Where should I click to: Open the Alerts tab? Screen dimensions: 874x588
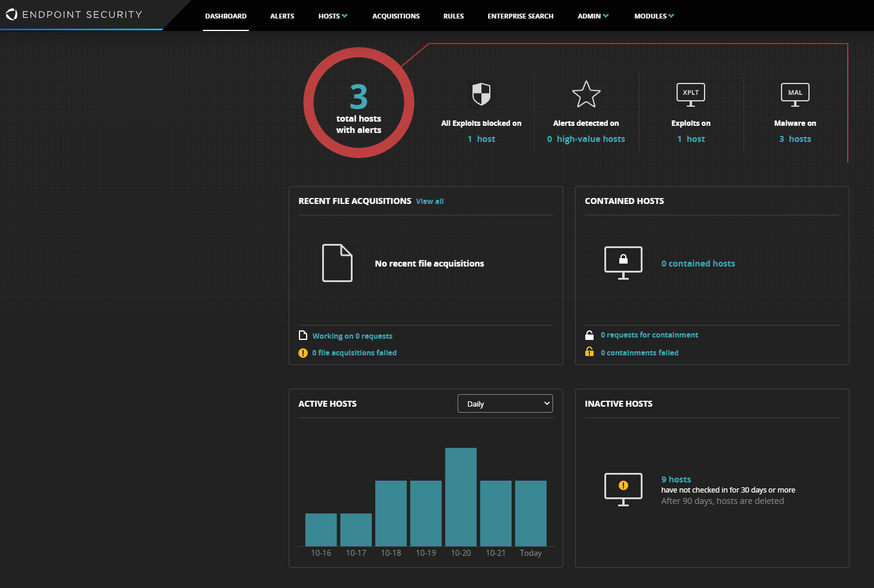click(282, 16)
